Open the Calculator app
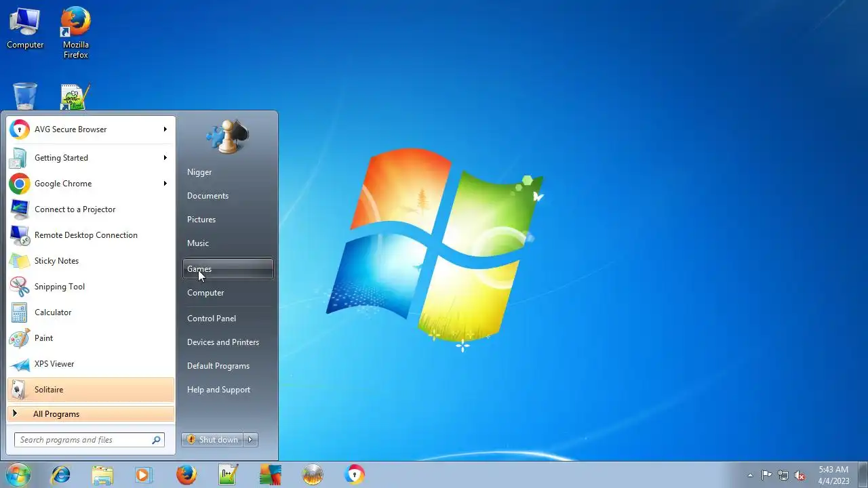The width and height of the screenshot is (868, 488). point(90,312)
